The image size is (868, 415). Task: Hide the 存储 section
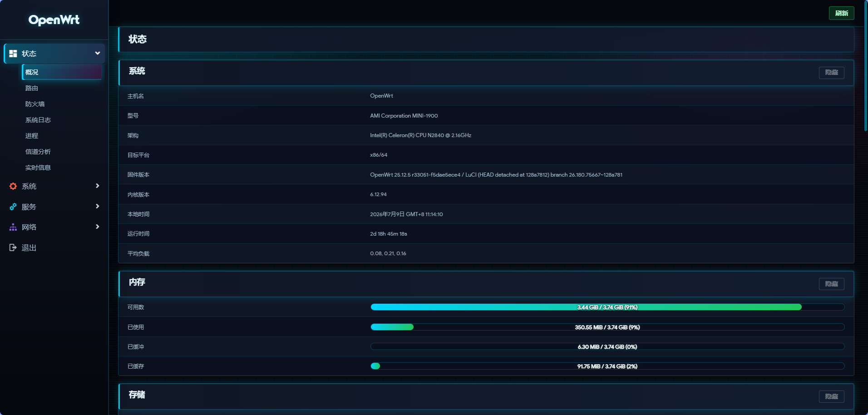click(831, 396)
